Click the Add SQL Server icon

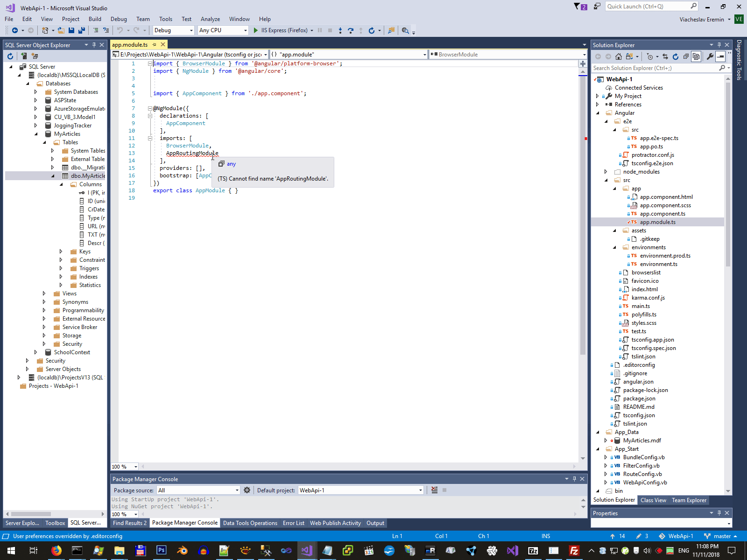24,56
